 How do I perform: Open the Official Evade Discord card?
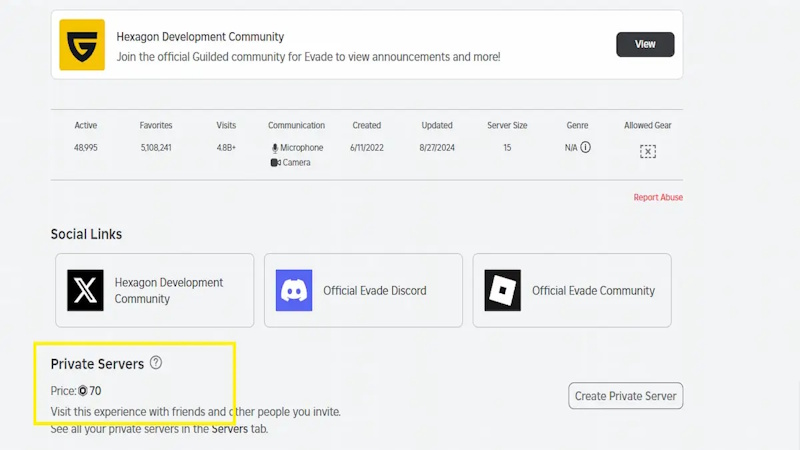point(363,290)
